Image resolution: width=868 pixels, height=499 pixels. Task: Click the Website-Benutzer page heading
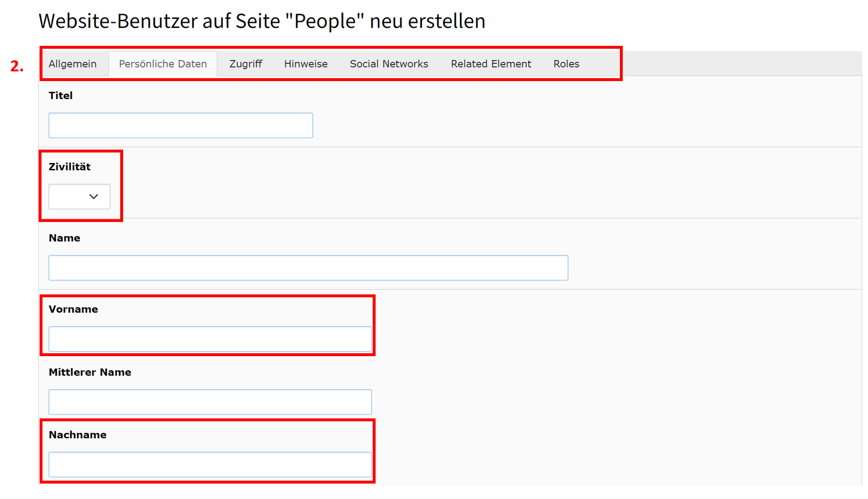point(262,21)
